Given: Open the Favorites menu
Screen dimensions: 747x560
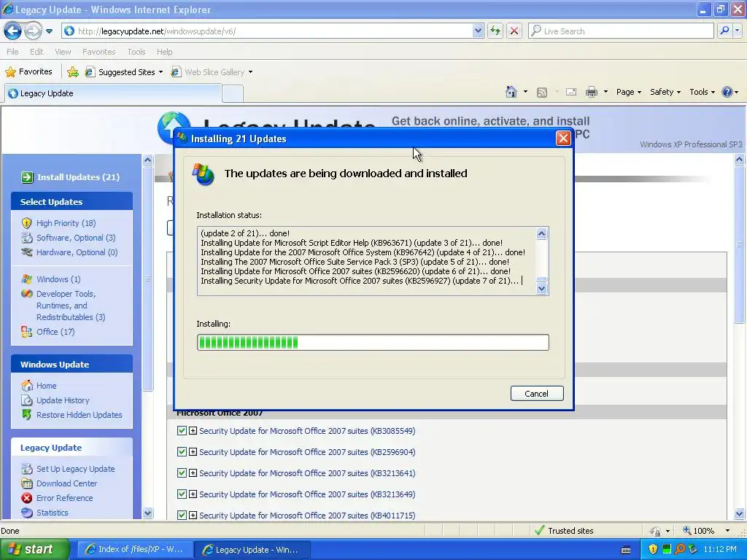Looking at the screenshot, I should point(98,52).
